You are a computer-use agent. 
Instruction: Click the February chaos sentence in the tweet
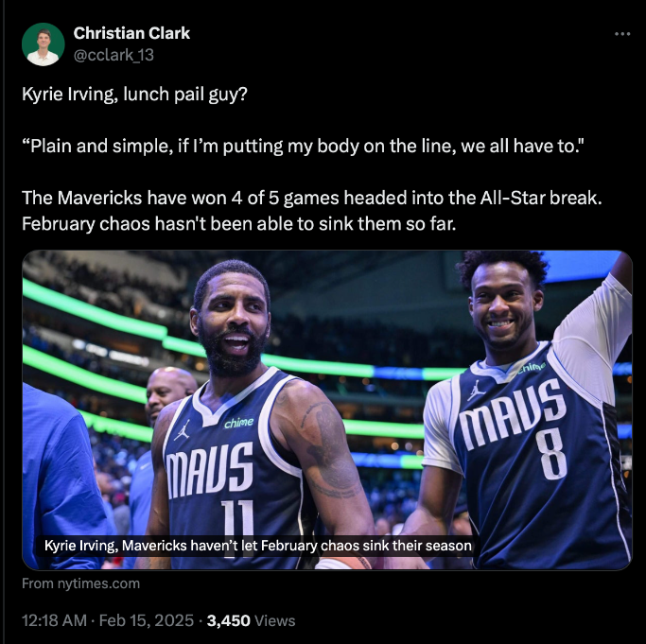(239, 224)
